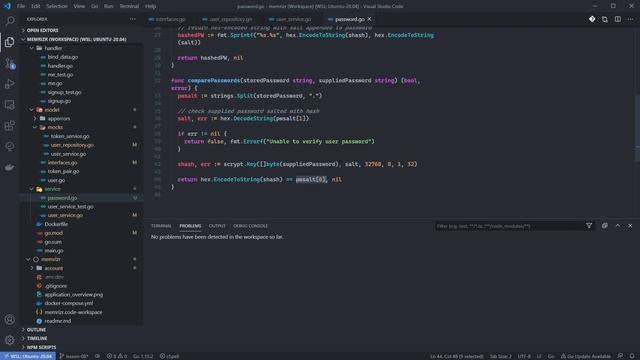Click Go Update Available status item
Image resolution: width=640 pixels, height=360 pixels.
[x=586, y=356]
